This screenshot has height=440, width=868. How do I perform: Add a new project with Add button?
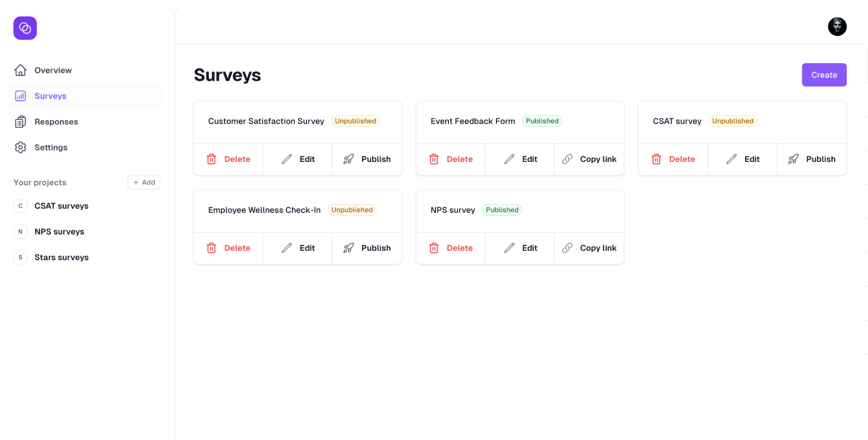(144, 182)
